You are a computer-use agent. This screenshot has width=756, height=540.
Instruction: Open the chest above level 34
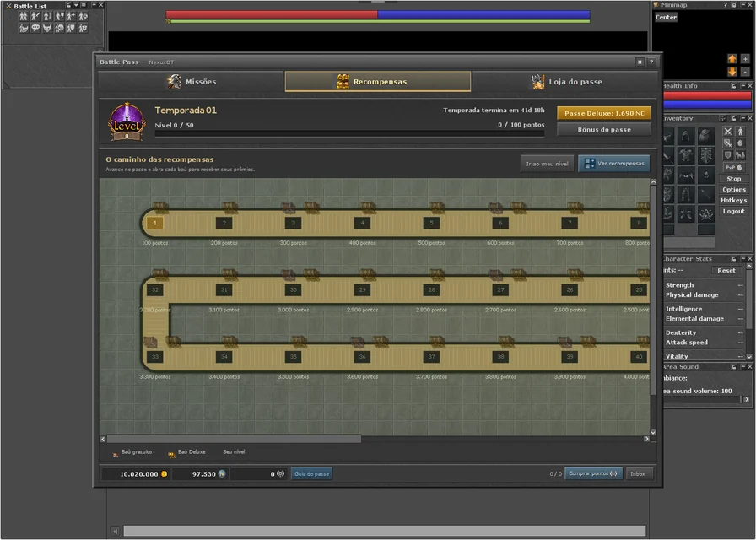(230, 342)
